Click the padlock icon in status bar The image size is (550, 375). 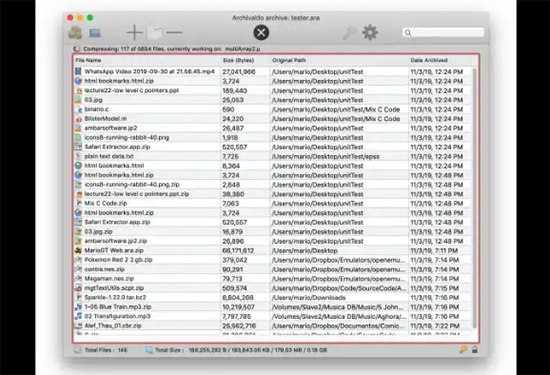[475, 349]
